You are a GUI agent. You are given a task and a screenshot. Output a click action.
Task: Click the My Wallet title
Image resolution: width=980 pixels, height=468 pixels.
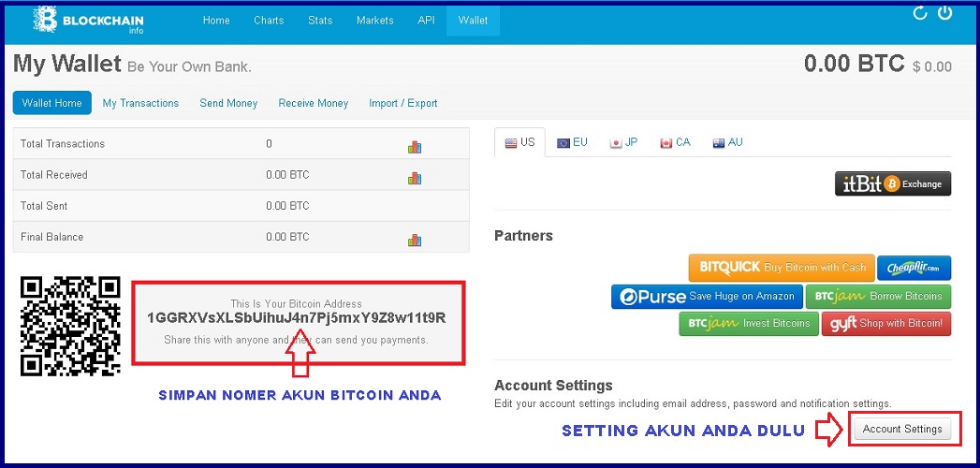click(x=66, y=64)
